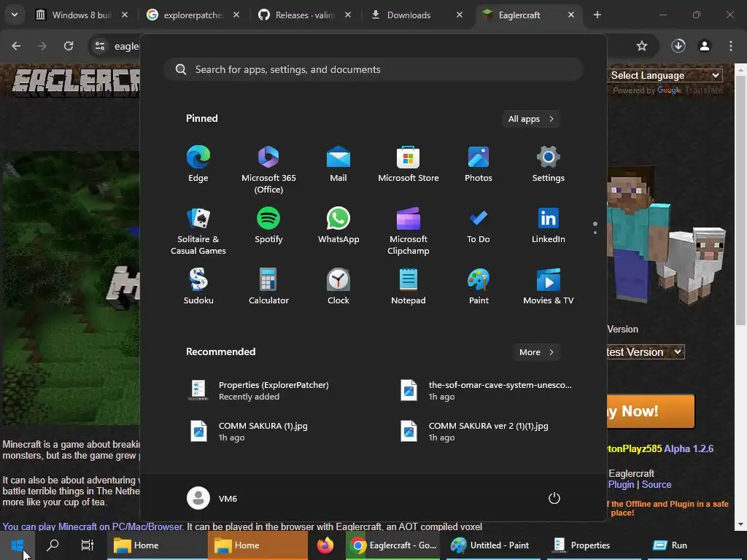This screenshot has height=560, width=747.
Task: Click the Windows Start button on taskbar
Action: 18,545
